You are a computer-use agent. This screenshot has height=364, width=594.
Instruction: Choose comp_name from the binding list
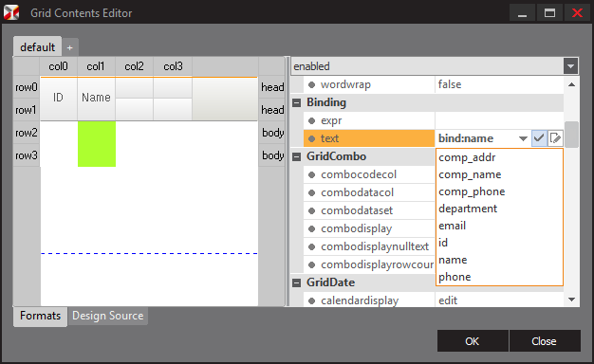(470, 174)
